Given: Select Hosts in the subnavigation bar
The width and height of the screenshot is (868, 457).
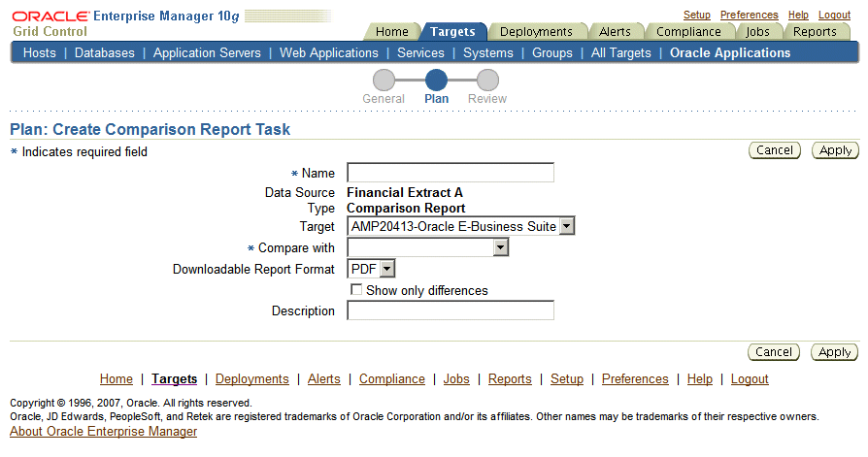Looking at the screenshot, I should [x=39, y=53].
